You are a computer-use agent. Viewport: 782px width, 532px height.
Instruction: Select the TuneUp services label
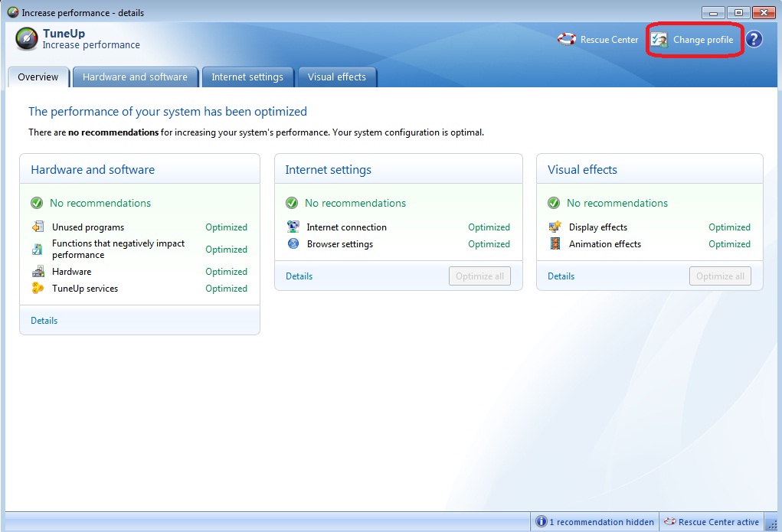(x=85, y=288)
